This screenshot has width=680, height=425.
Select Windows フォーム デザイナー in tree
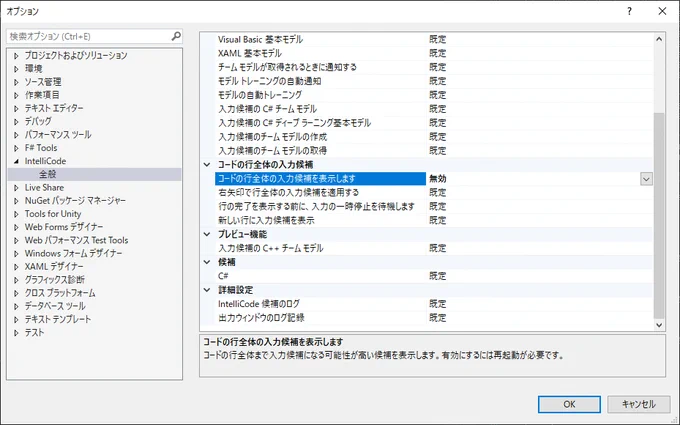tap(73, 253)
